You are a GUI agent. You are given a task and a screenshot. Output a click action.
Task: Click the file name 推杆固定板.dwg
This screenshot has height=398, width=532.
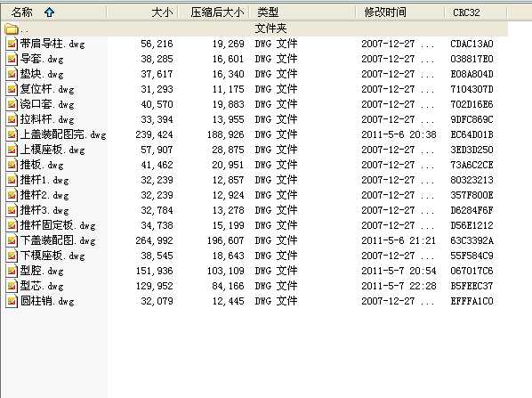click(58, 225)
